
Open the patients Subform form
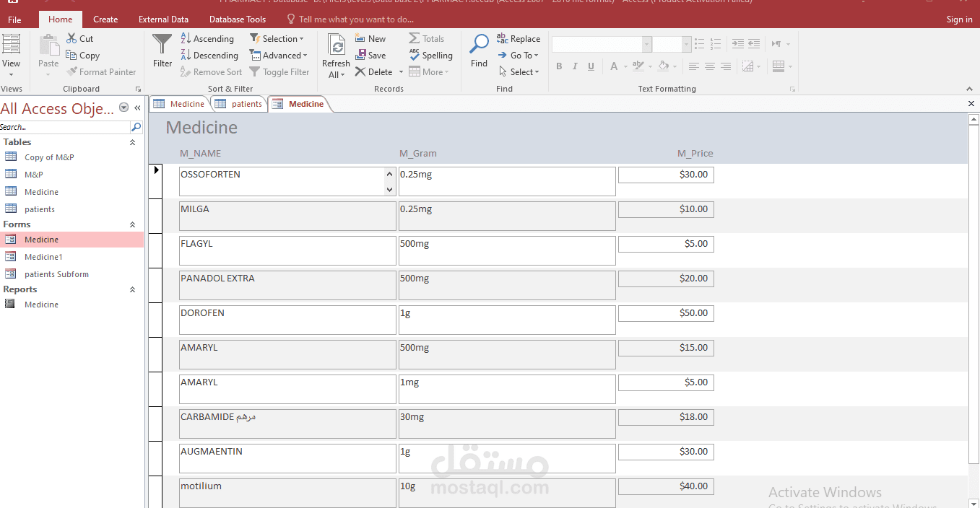pos(56,274)
